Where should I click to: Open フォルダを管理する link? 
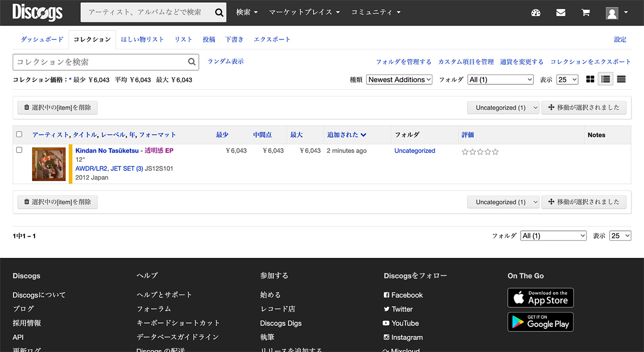(x=403, y=62)
